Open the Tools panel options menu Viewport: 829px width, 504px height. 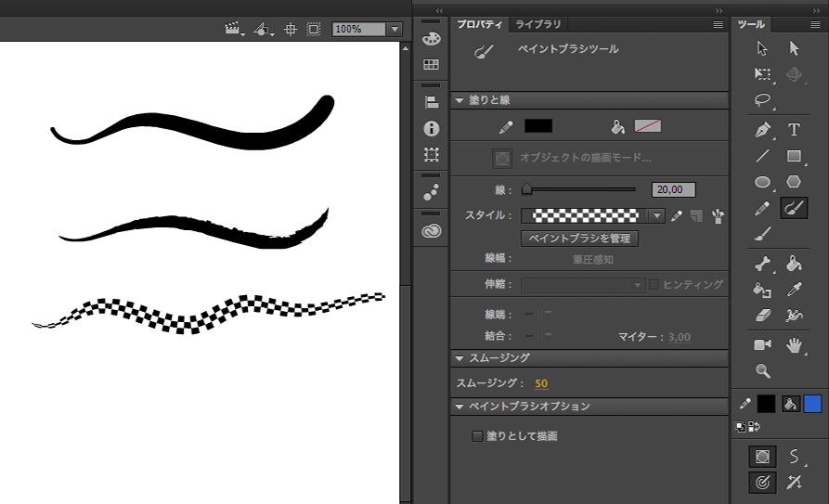pyautogui.click(x=815, y=24)
